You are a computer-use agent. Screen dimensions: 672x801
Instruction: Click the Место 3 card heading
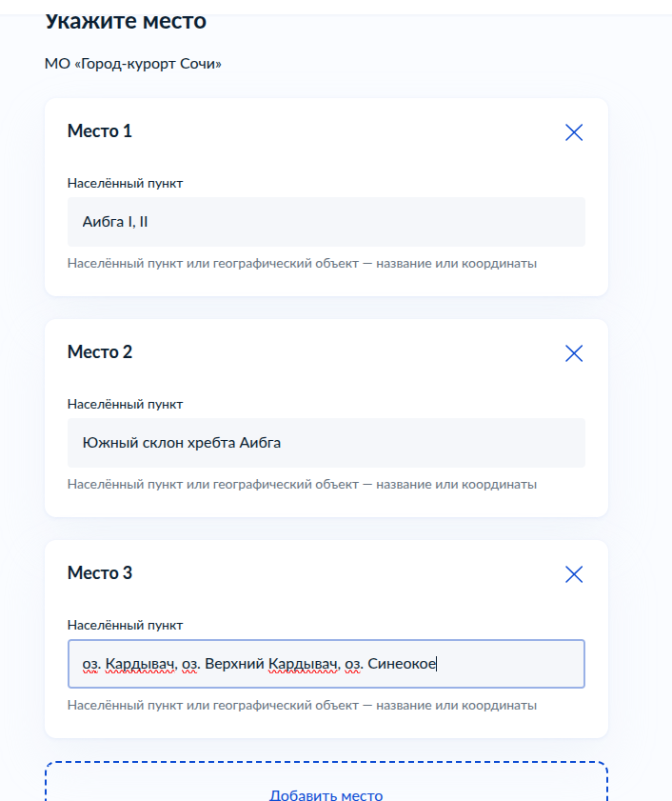point(100,573)
